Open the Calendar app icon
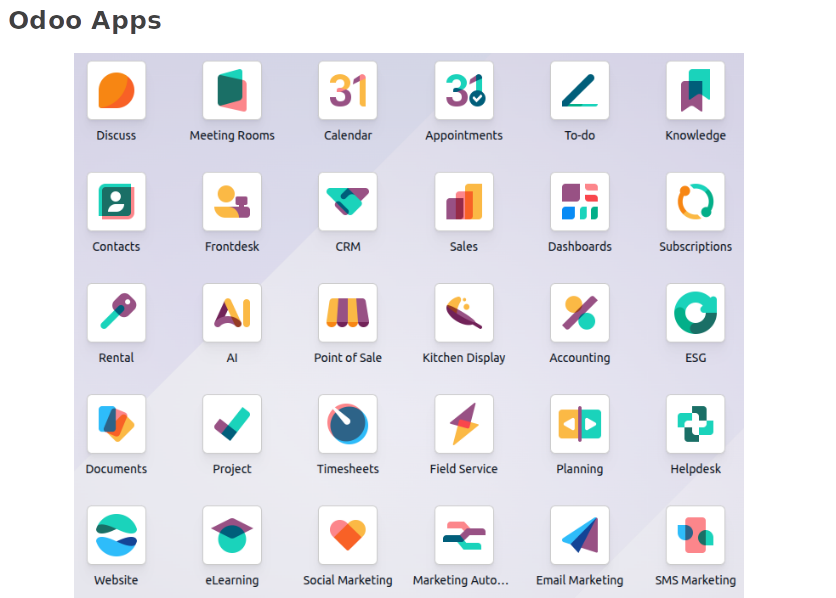836x598 pixels. pyautogui.click(x=348, y=91)
